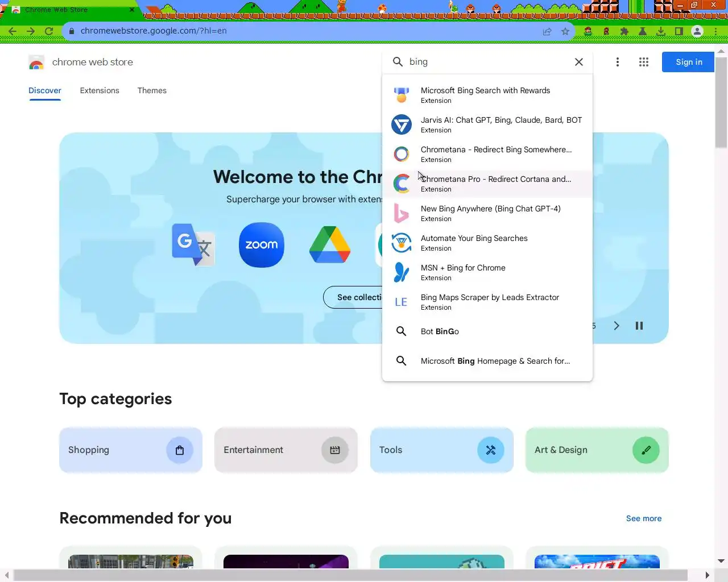728x582 pixels.
Task: Close the Chrome Web Store tab
Action: [132, 10]
